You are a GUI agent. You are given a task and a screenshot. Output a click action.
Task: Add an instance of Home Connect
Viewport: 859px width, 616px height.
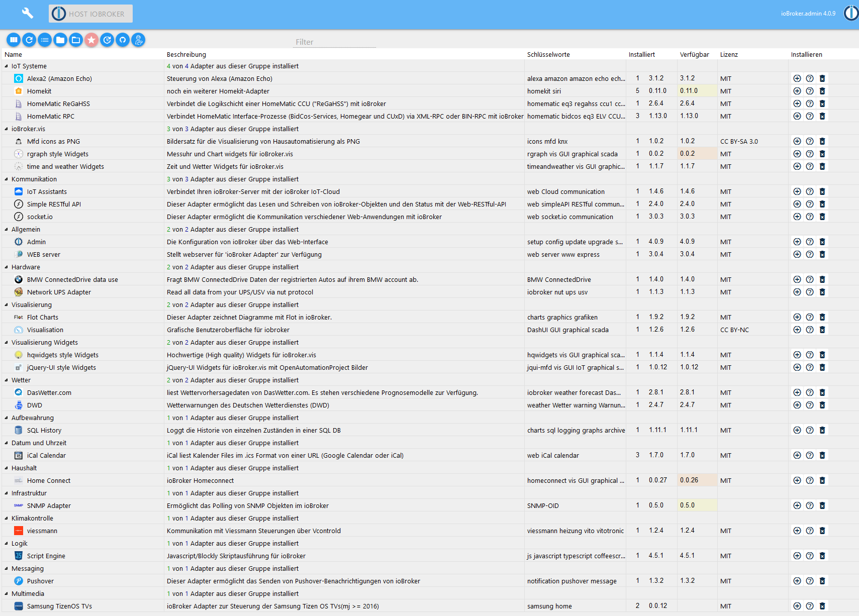pyautogui.click(x=797, y=480)
